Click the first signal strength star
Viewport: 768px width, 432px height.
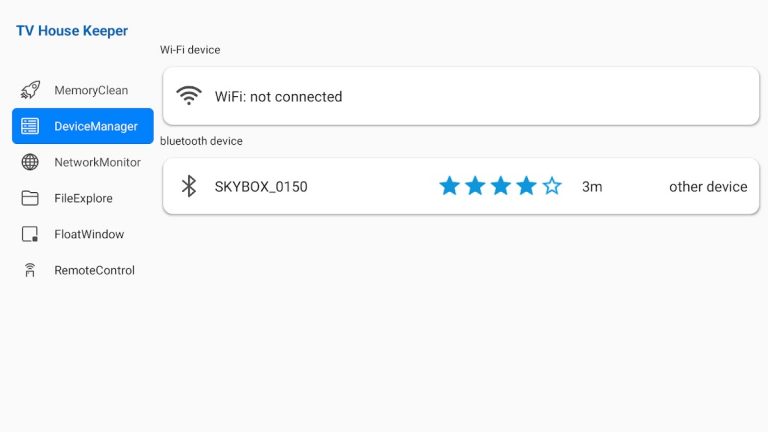pos(449,186)
